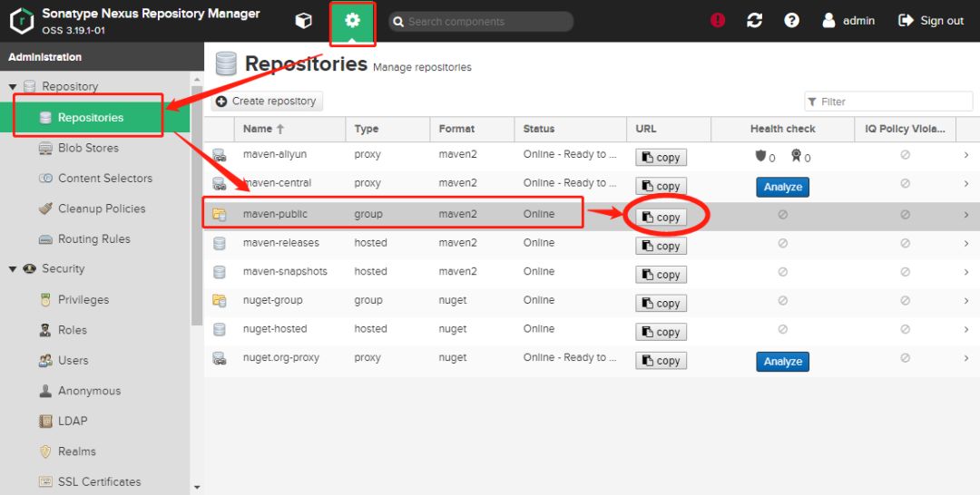Copy URL of nuget-hosted repository
This screenshot has height=495, width=980.
coord(661,332)
